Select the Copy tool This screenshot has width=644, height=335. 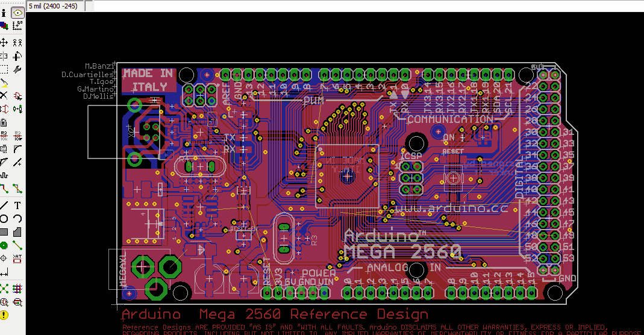coord(17,42)
